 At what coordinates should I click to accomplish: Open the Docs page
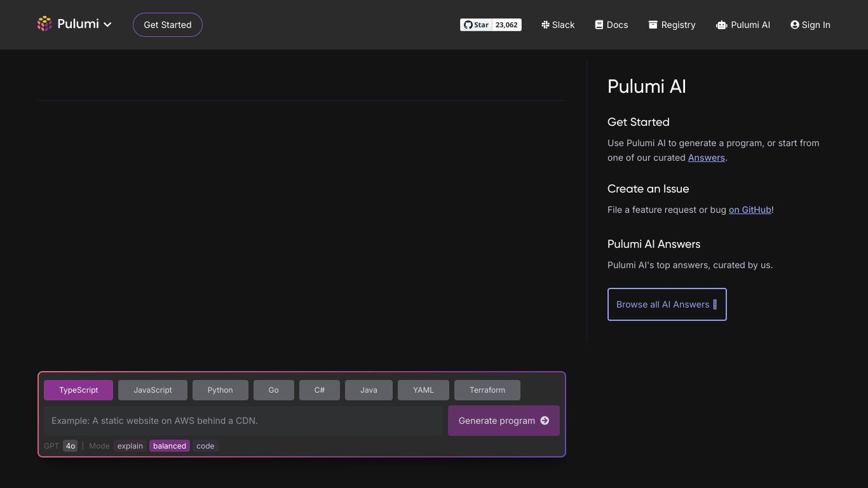tap(611, 25)
